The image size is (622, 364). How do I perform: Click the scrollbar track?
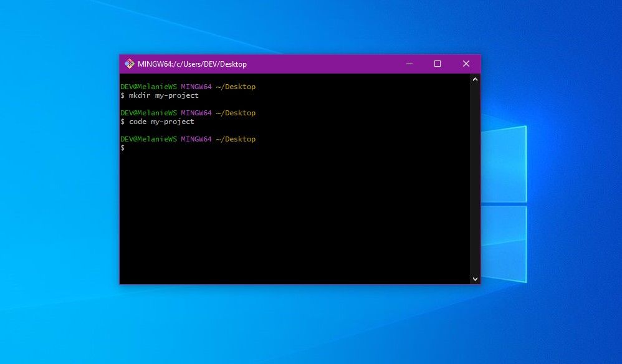(474, 181)
